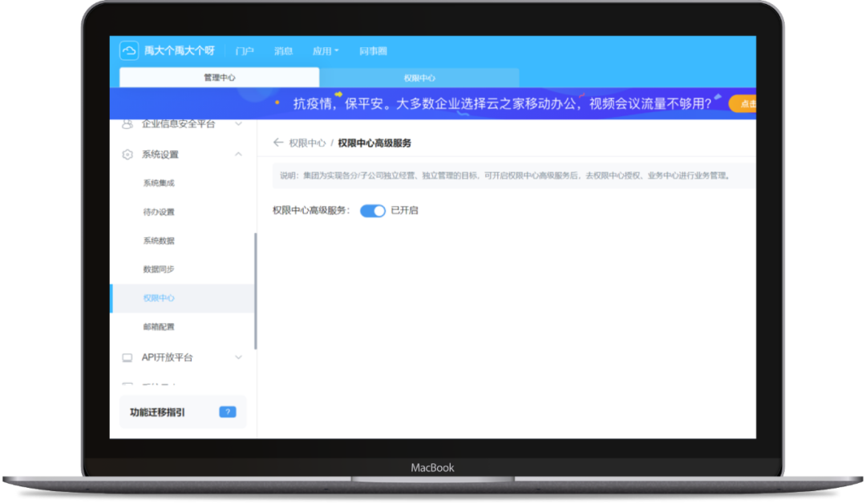The width and height of the screenshot is (866, 504).
Task: Click the API开放平台 monitor icon
Action: 127,357
